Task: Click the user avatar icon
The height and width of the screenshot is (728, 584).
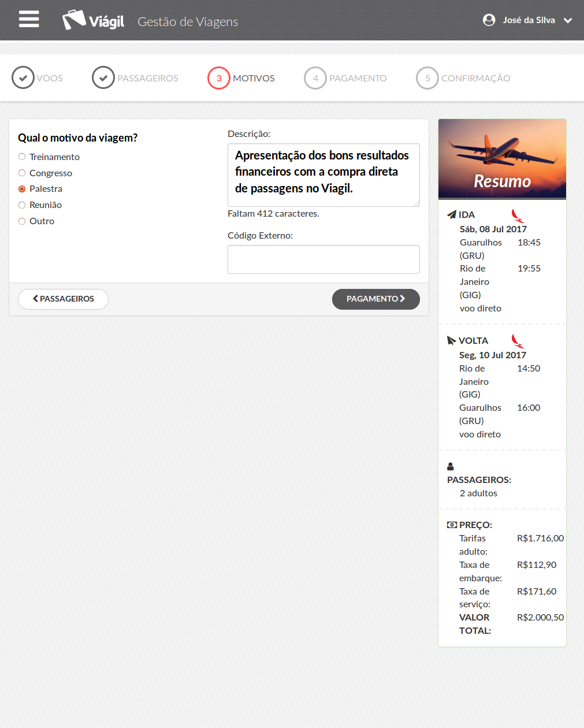Action: pos(489,20)
